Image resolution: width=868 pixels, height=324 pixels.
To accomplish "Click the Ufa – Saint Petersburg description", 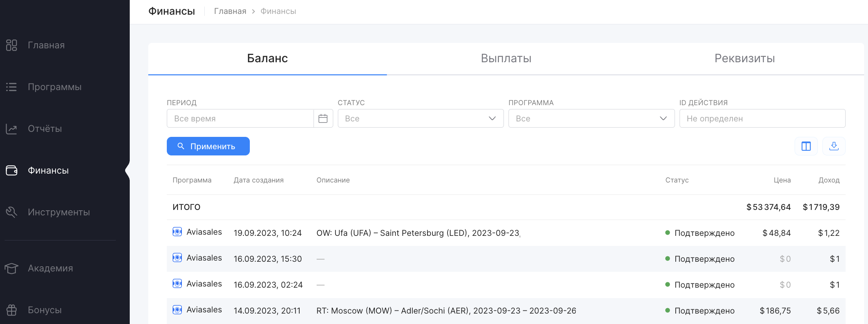I will pos(419,233).
